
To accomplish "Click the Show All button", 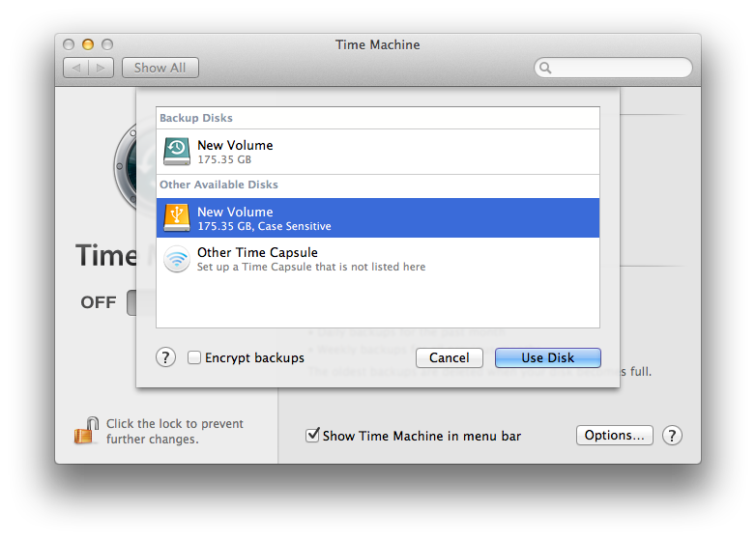I will pyautogui.click(x=160, y=68).
